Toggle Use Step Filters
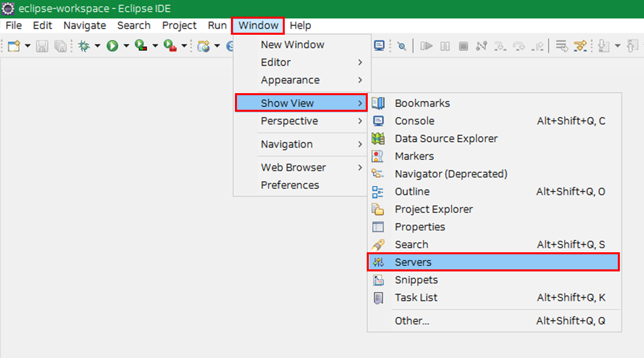Viewport: 644px width, 358px height. [580, 46]
